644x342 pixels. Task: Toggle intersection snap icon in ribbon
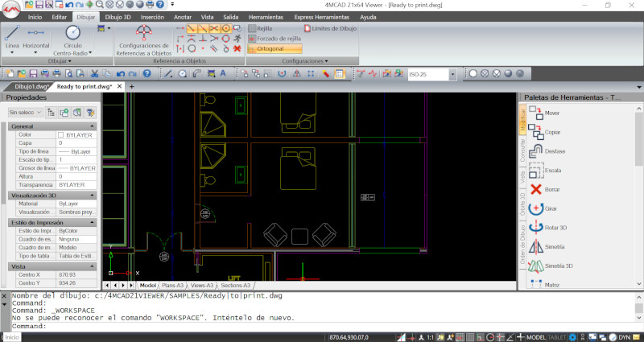214,28
